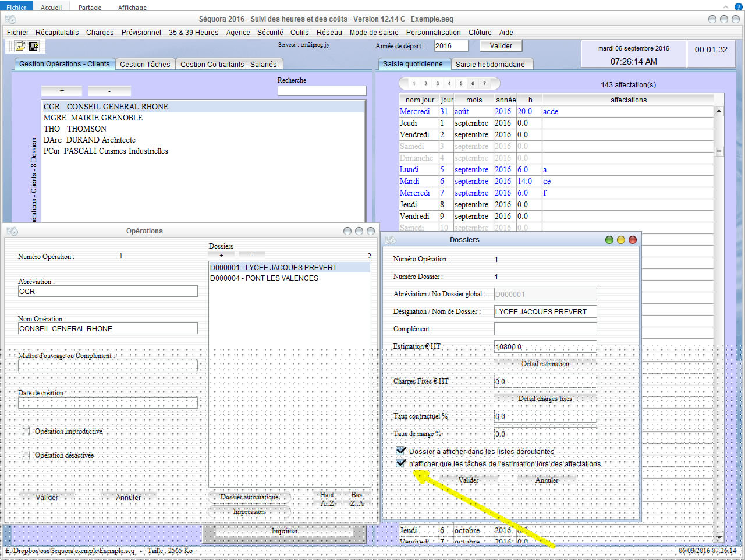Select page 5 in the week selector

tap(461, 83)
